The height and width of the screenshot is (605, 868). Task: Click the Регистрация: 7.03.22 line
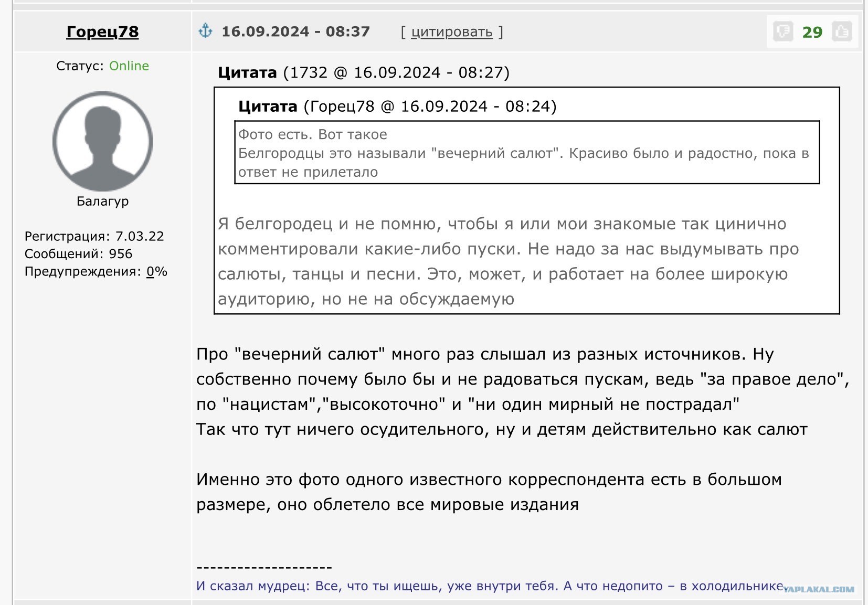[94, 236]
